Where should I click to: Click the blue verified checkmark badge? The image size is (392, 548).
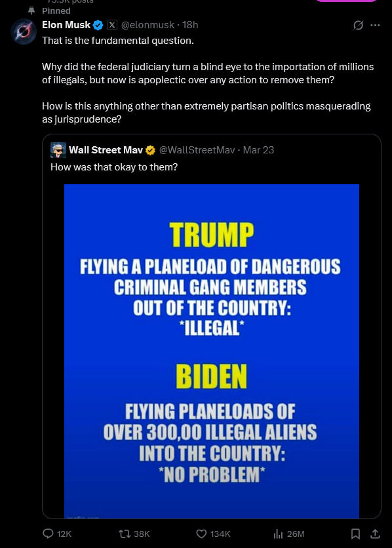[x=98, y=25]
